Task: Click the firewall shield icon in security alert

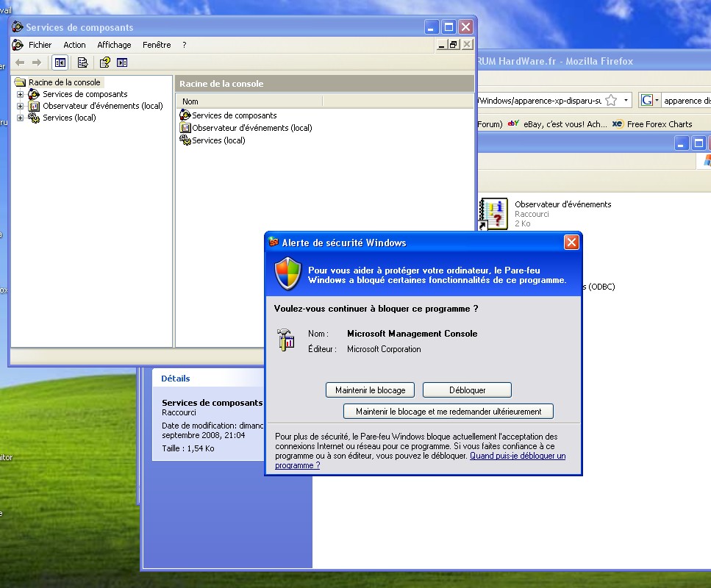Action: tap(288, 274)
